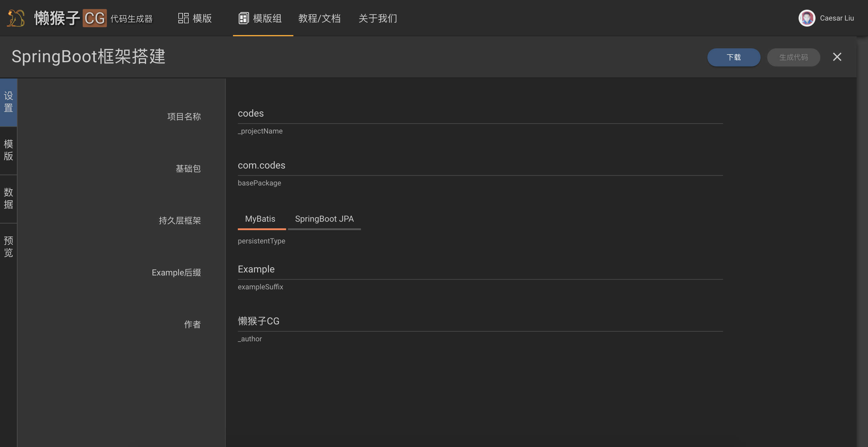Image resolution: width=868 pixels, height=447 pixels.
Task: Click the 项目名称 field containing codes
Action: (x=480, y=114)
